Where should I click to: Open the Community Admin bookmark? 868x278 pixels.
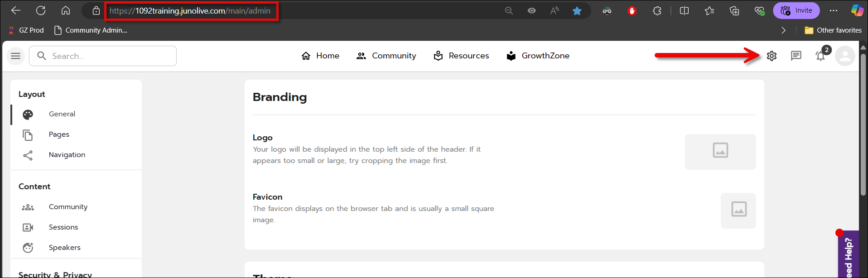90,30
